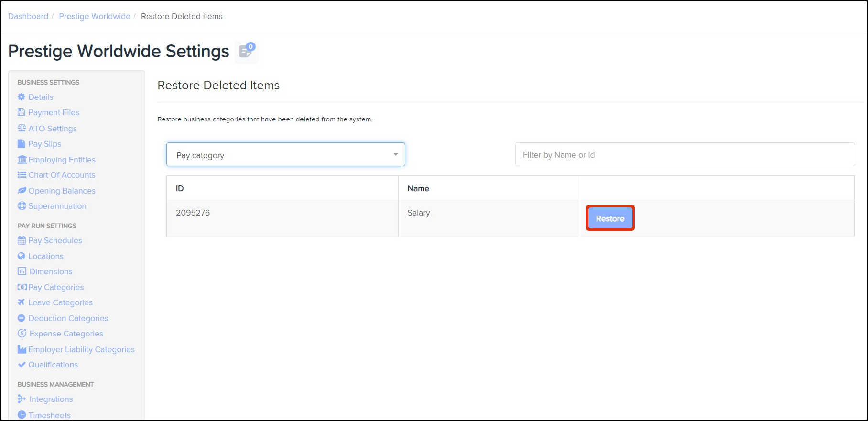Screen dimensions: 868x421
Task: Click the bank icon for Employing Entities
Action: pos(22,160)
